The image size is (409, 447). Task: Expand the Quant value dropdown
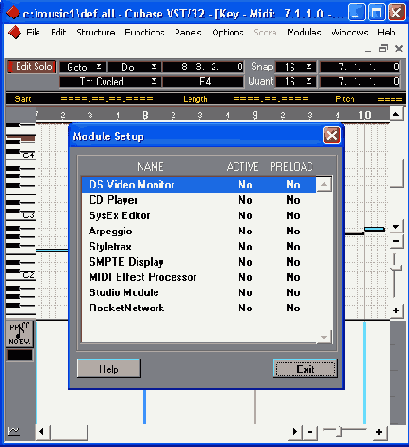tap(296, 81)
